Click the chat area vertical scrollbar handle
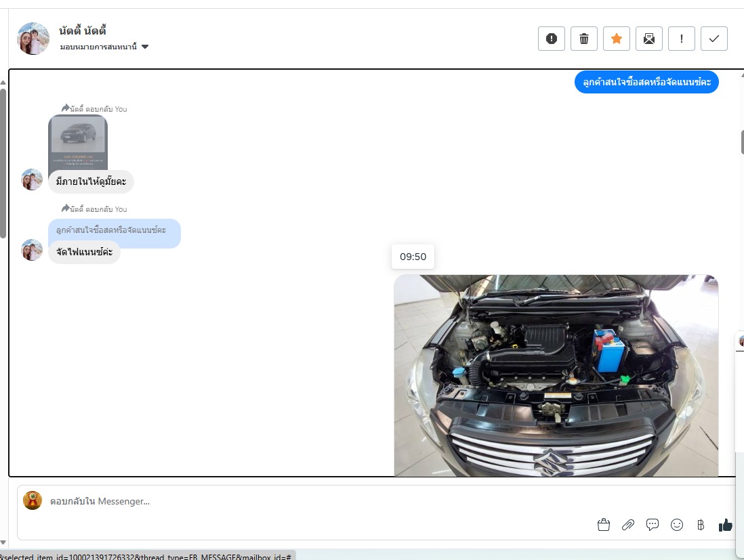Viewport: 744px width, 560px height. (x=741, y=142)
